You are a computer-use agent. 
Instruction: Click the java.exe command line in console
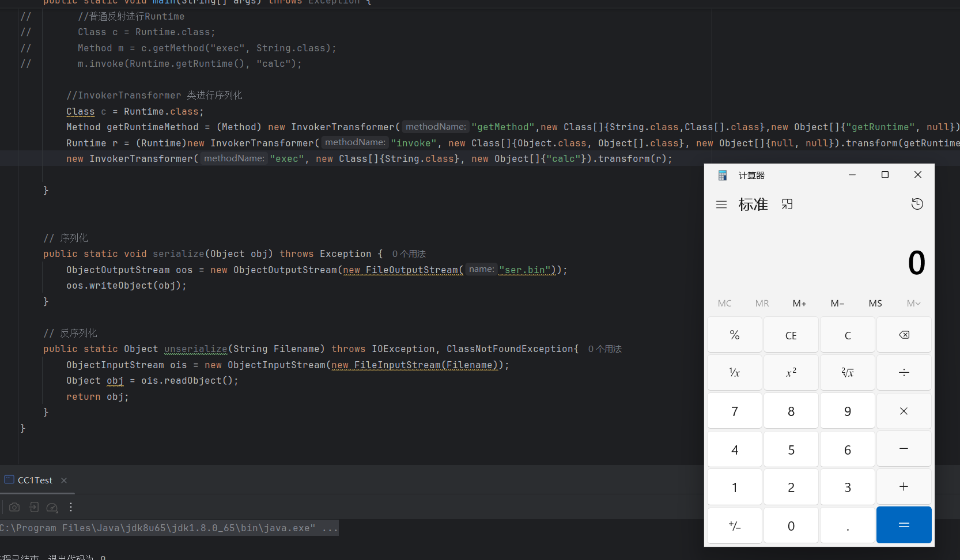(169, 528)
